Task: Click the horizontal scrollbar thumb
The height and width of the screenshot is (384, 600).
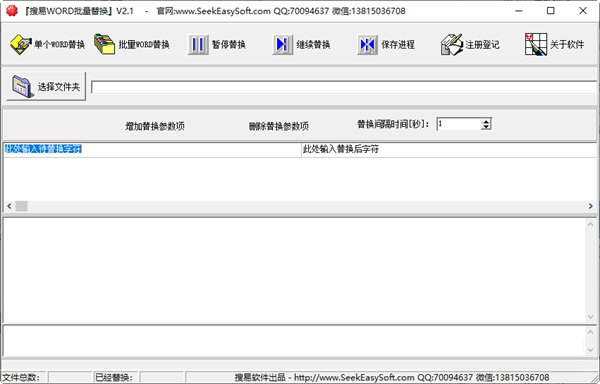Action: [x=21, y=206]
